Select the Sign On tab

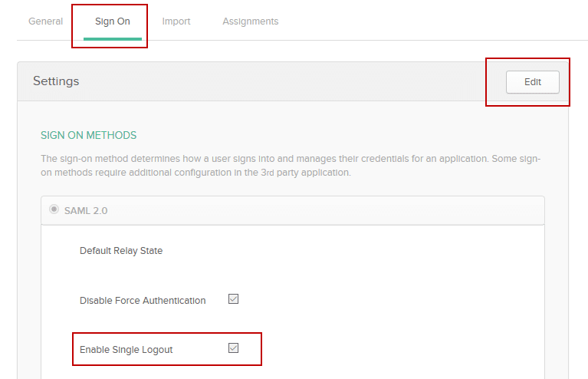[x=112, y=21]
